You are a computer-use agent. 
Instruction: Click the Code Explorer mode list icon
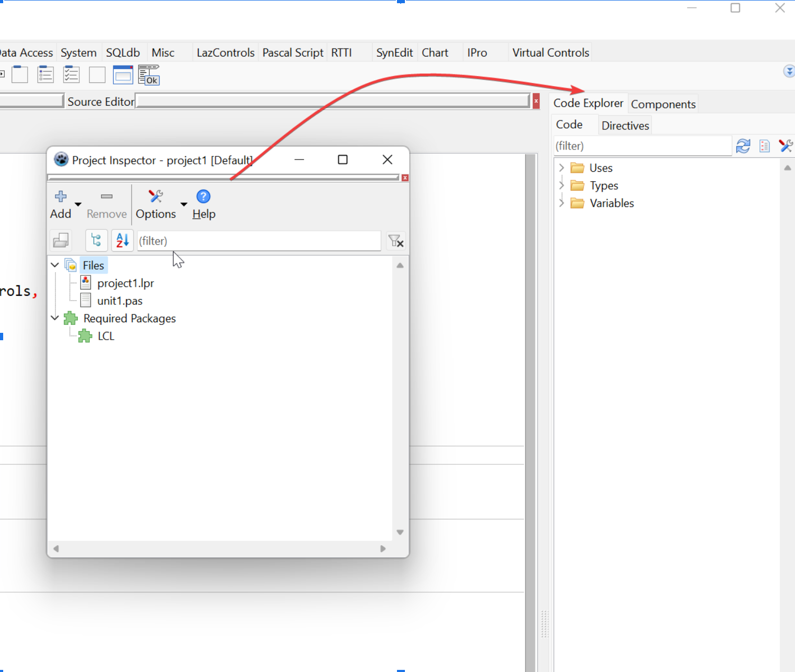764,146
